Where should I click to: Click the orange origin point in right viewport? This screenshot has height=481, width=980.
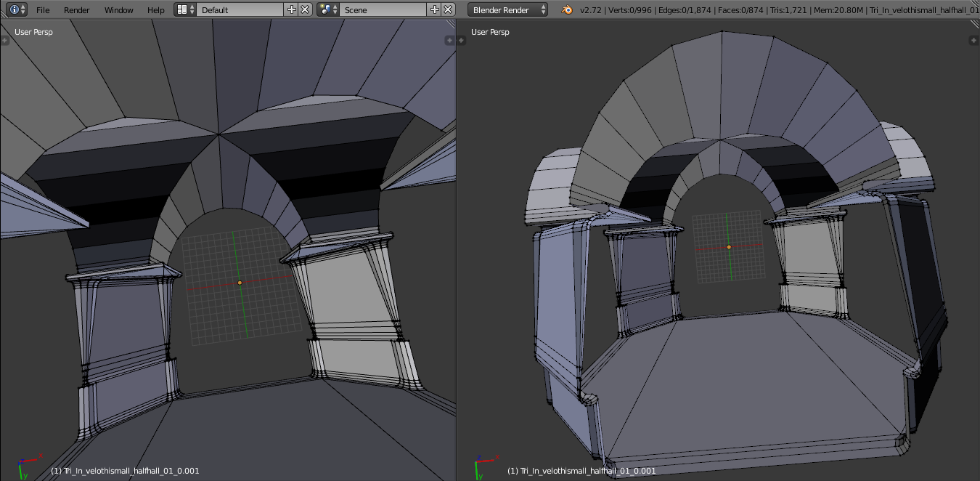[729, 247]
